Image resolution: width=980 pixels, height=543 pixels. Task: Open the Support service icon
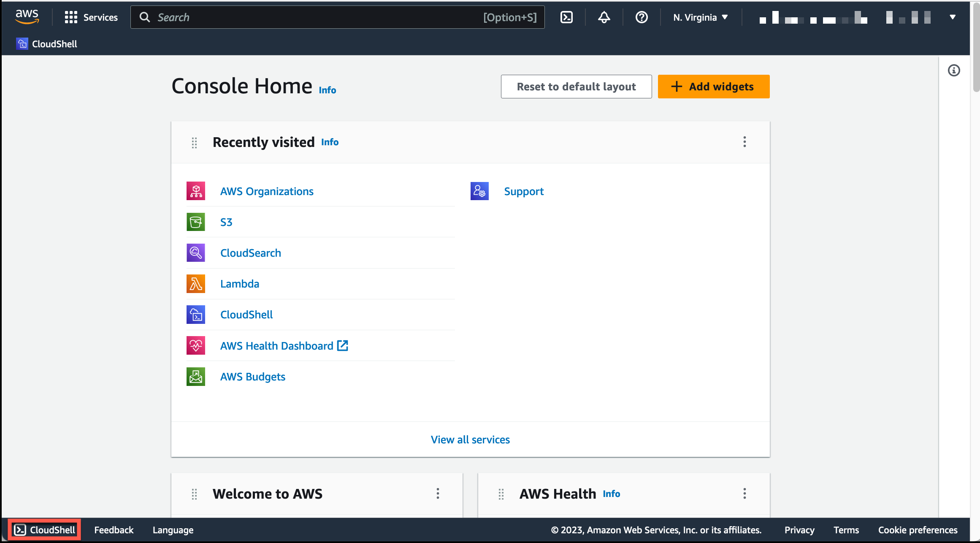click(x=480, y=190)
